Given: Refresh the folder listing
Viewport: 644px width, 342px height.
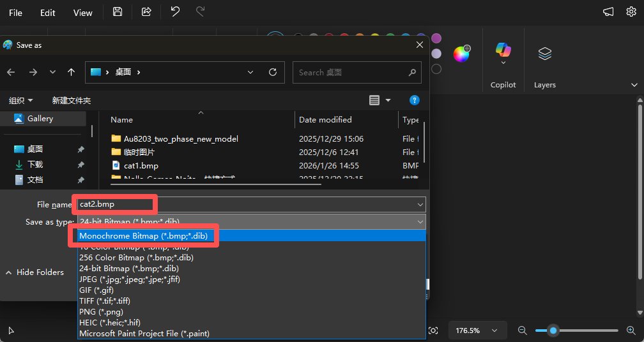Looking at the screenshot, I should coord(273,72).
